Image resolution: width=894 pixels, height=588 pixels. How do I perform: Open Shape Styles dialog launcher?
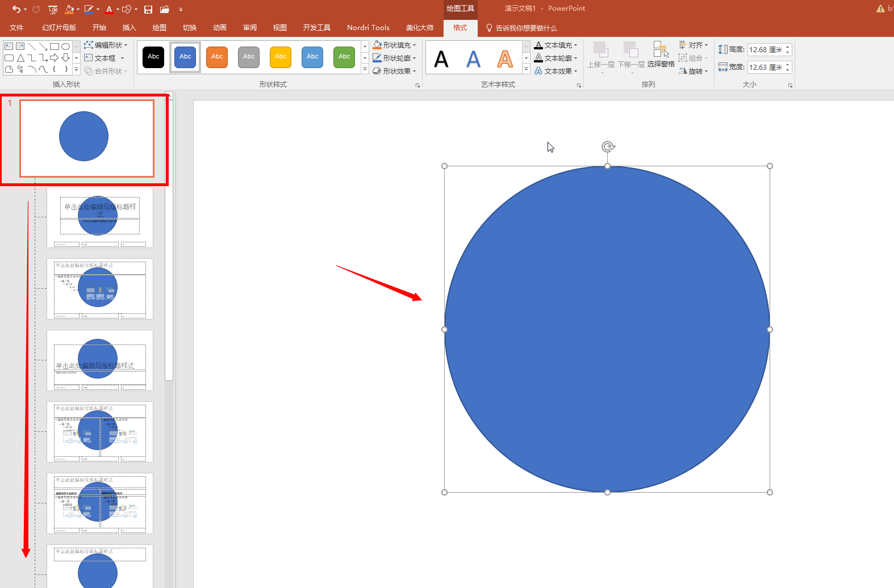click(x=417, y=85)
